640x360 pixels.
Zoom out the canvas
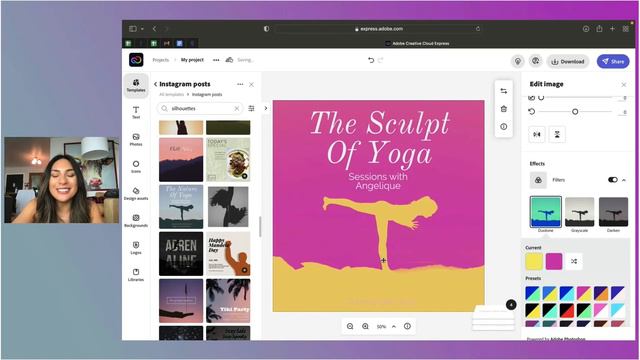point(350,326)
